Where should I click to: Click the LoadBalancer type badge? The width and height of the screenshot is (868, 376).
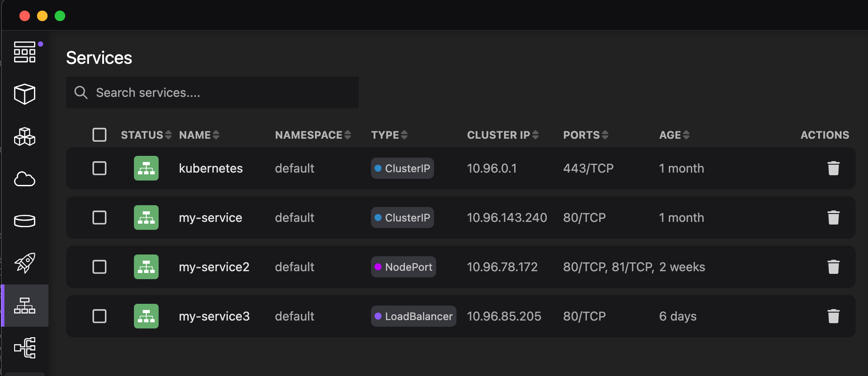413,316
